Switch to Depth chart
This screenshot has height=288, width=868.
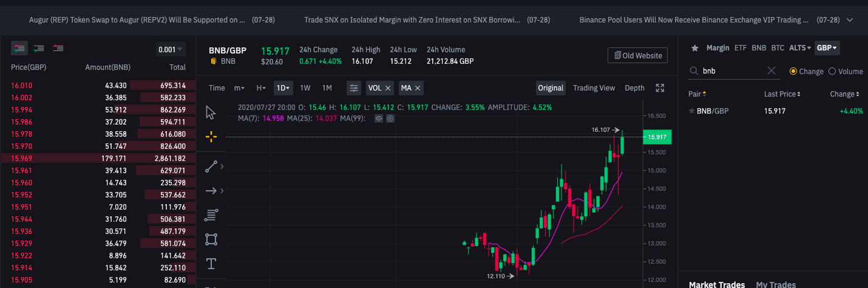click(634, 88)
